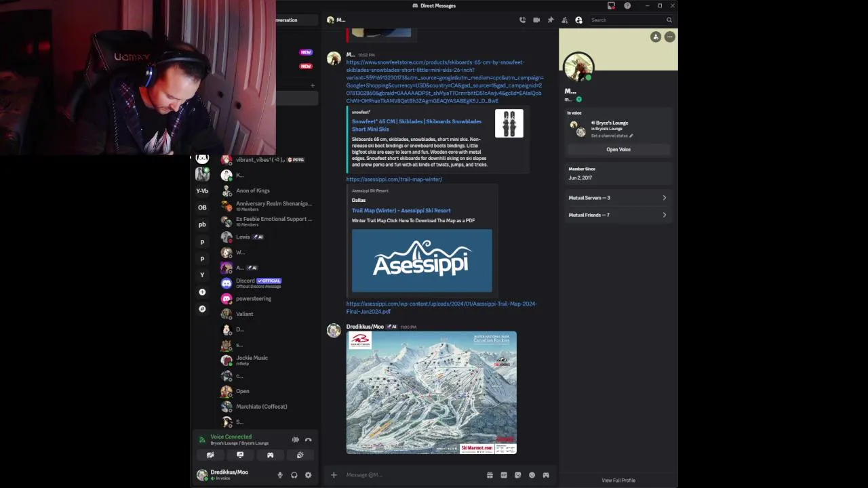This screenshot has width=868, height=488.
Task: Open the inbox icon in title bar
Action: point(611,5)
